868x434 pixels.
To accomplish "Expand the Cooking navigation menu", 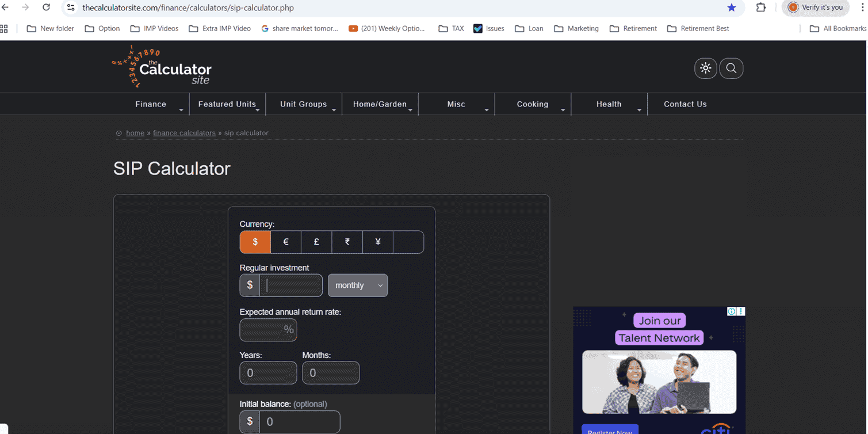I will (x=532, y=104).
